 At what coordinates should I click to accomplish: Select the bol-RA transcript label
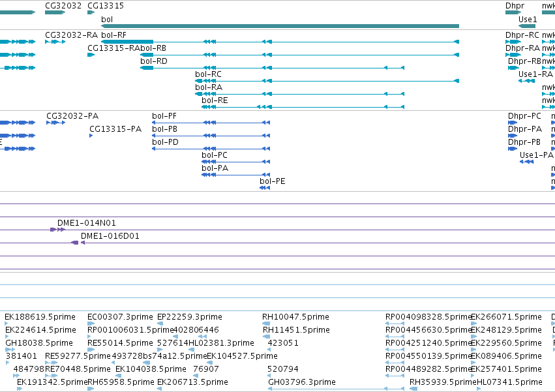point(209,87)
